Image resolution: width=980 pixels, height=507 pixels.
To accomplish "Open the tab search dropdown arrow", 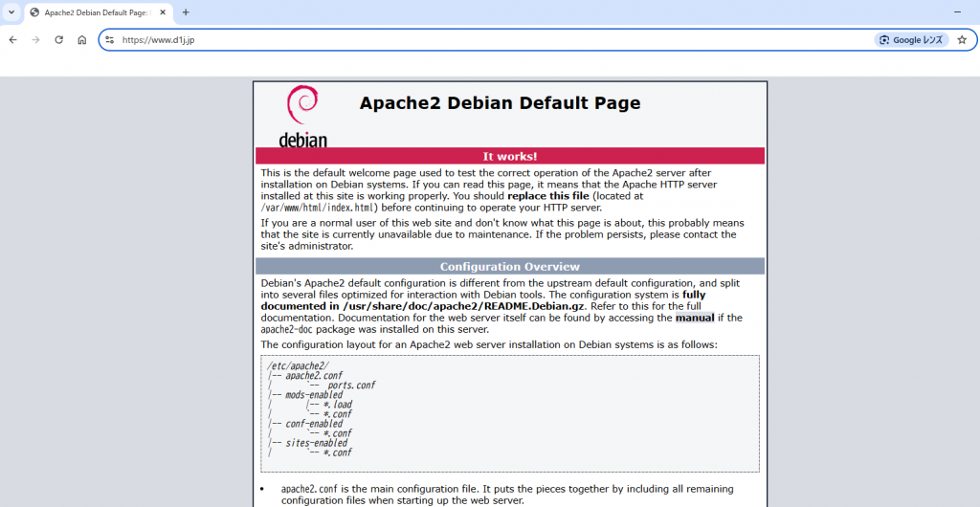I will tap(11, 11).
